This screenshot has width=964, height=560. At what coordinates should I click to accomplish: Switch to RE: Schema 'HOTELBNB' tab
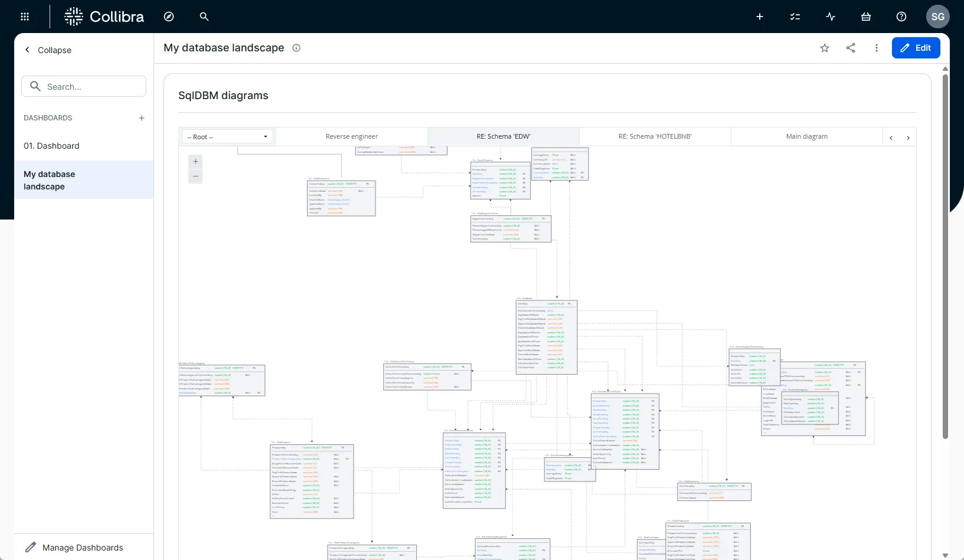click(x=655, y=137)
